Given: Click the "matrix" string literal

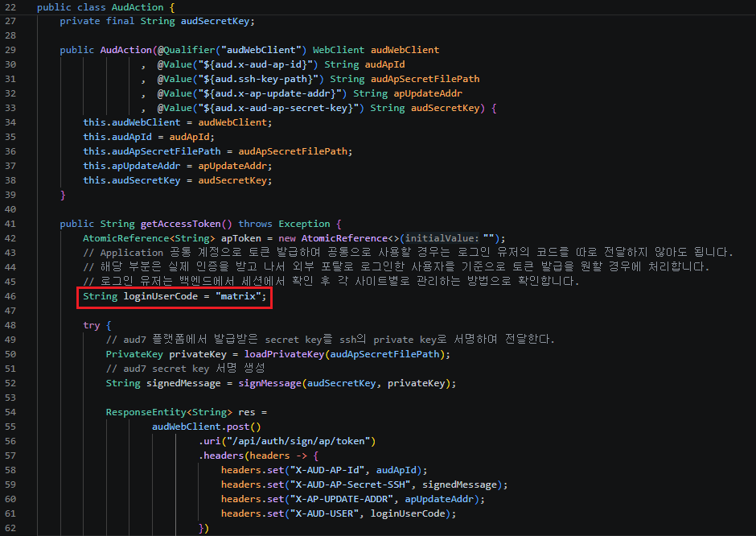Looking at the screenshot, I should coord(238,296).
